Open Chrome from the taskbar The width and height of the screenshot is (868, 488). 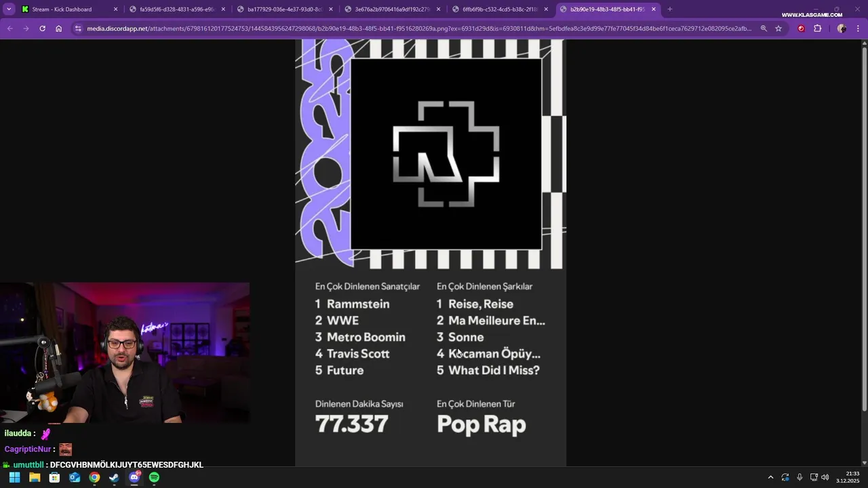pos(94,478)
